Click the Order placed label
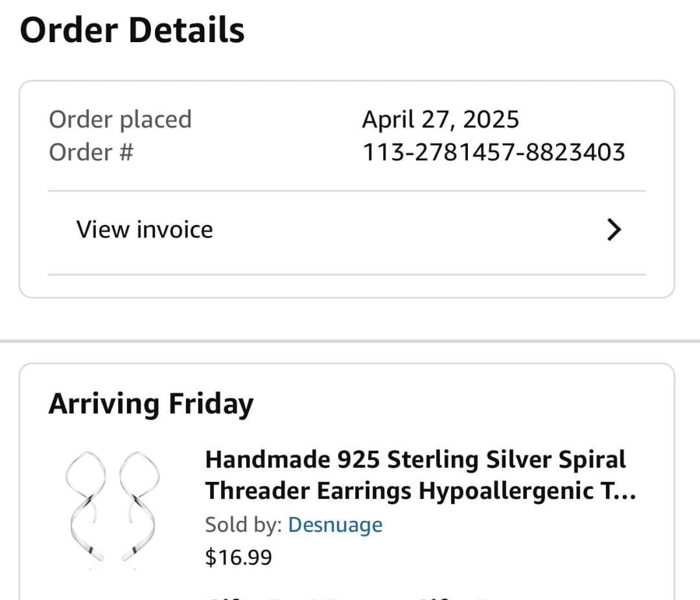This screenshot has width=700, height=600. coord(120,120)
